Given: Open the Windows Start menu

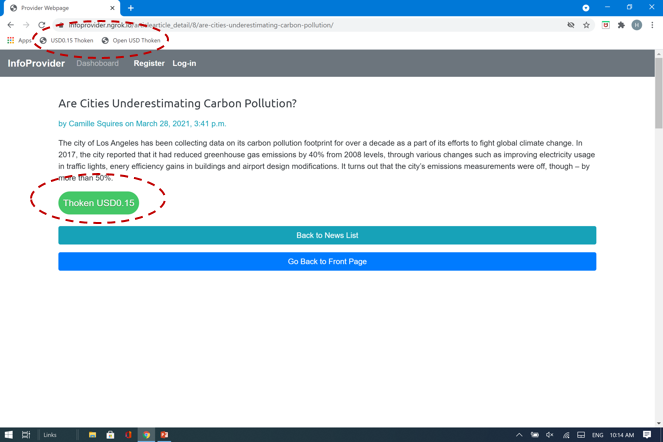Looking at the screenshot, I should click(8, 435).
